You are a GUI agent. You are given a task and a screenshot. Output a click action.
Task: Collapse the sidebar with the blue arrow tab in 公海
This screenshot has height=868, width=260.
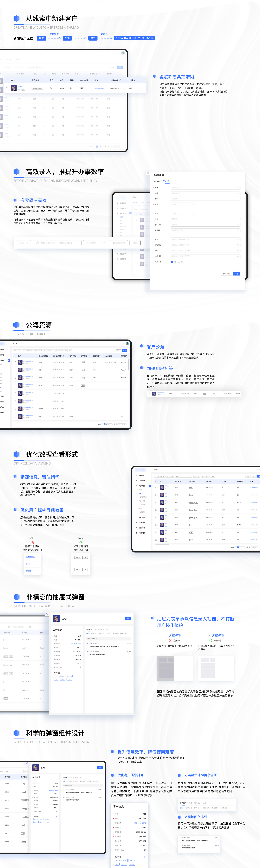pyautogui.click(x=9, y=361)
